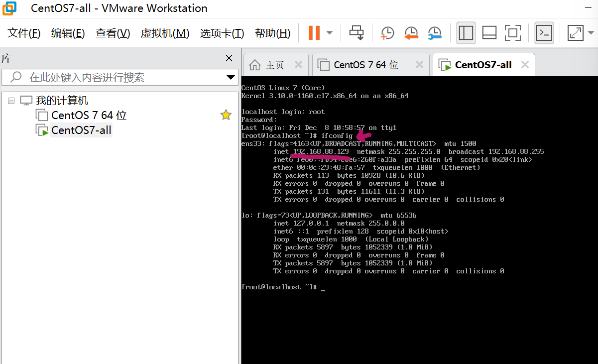Viewport: 598px width, 364px height.
Task: Click the netmask 255.255.255.0 text
Action: 398,151
